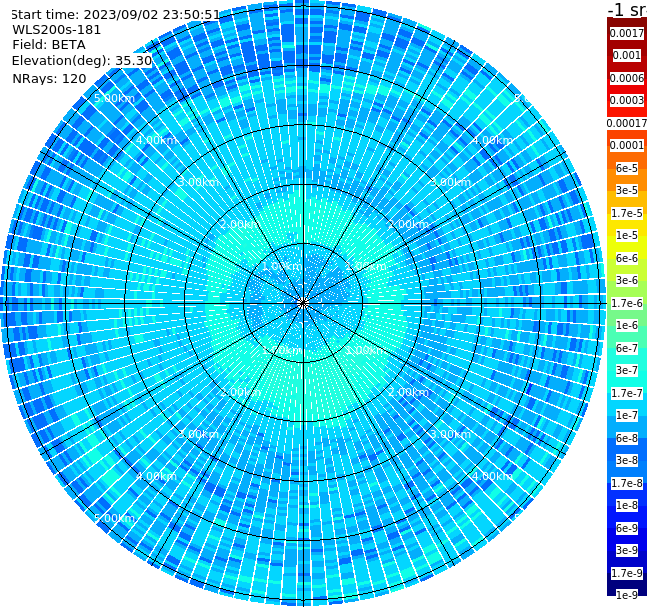
Task: Click the colorbar value '3e-6'
Action: tap(627, 280)
